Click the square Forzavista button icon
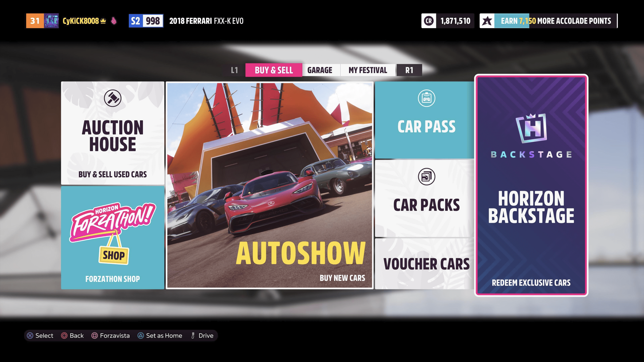Viewport: 644px width, 362px height. coord(94,335)
